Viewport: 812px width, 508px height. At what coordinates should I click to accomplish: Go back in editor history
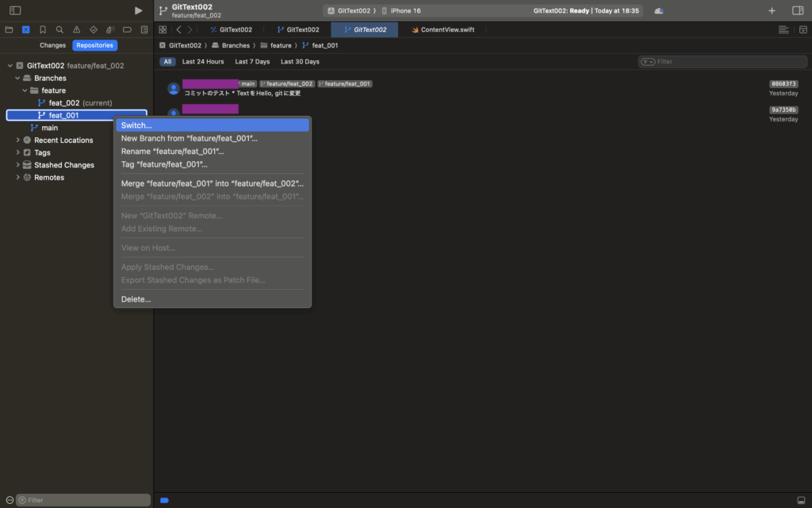tap(178, 29)
